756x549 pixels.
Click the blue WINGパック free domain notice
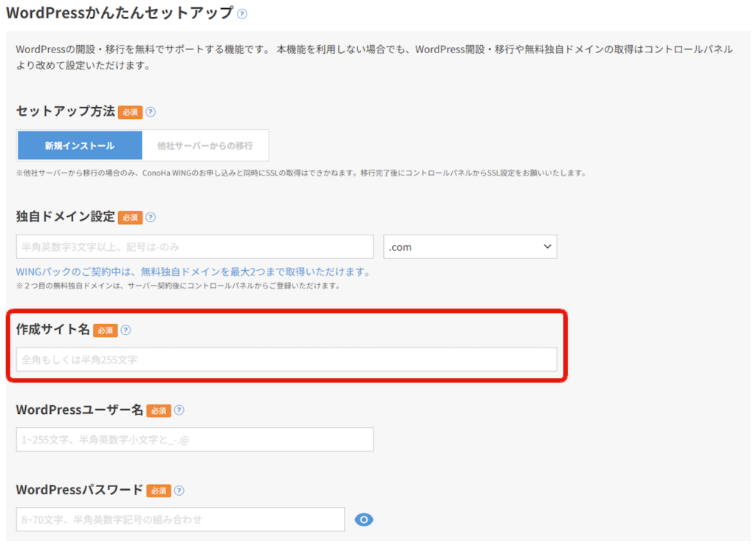[193, 272]
